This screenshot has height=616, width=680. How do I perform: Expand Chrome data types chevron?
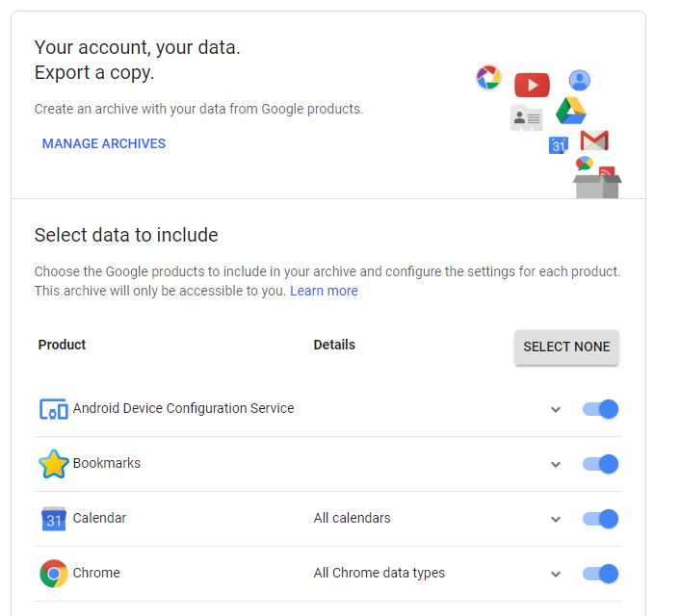point(556,574)
